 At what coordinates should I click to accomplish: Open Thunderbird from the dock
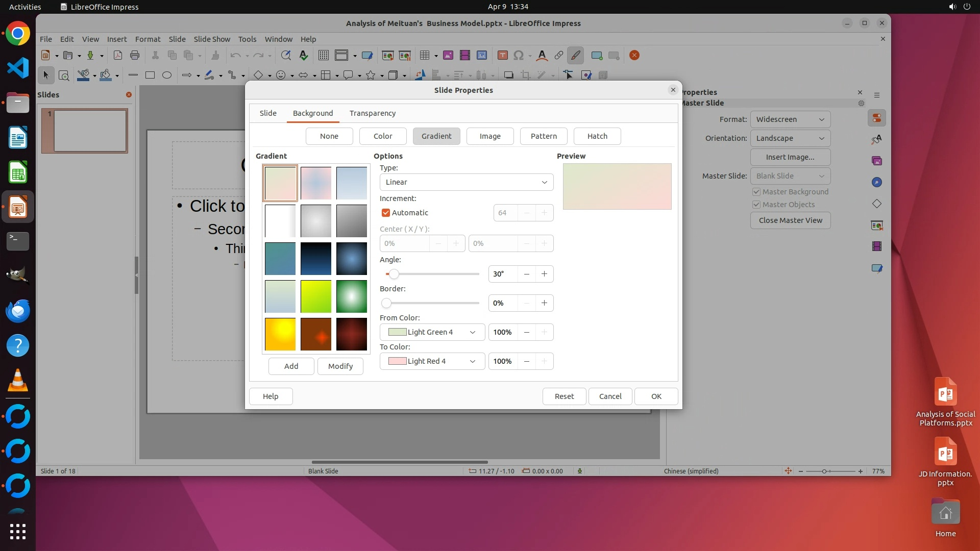(x=18, y=311)
